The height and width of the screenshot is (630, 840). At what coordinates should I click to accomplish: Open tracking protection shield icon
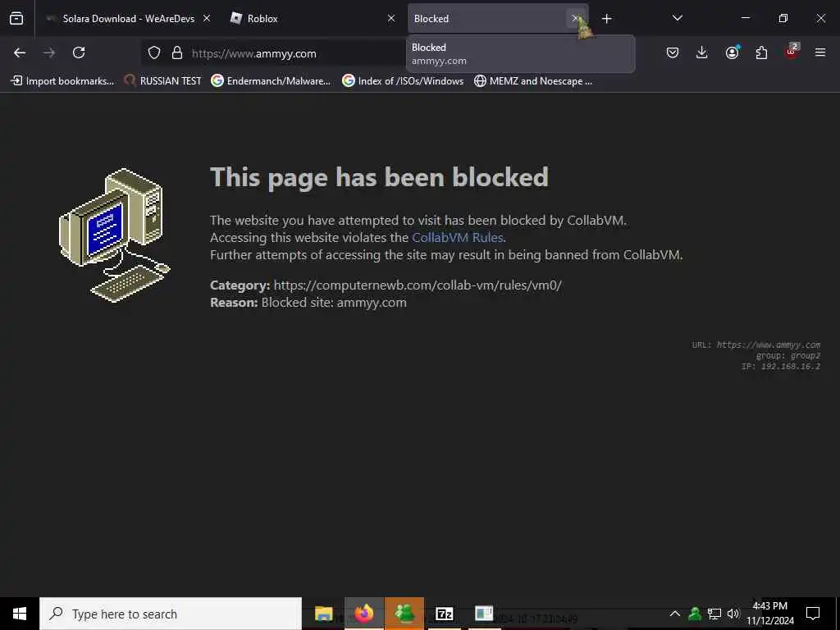[154, 53]
